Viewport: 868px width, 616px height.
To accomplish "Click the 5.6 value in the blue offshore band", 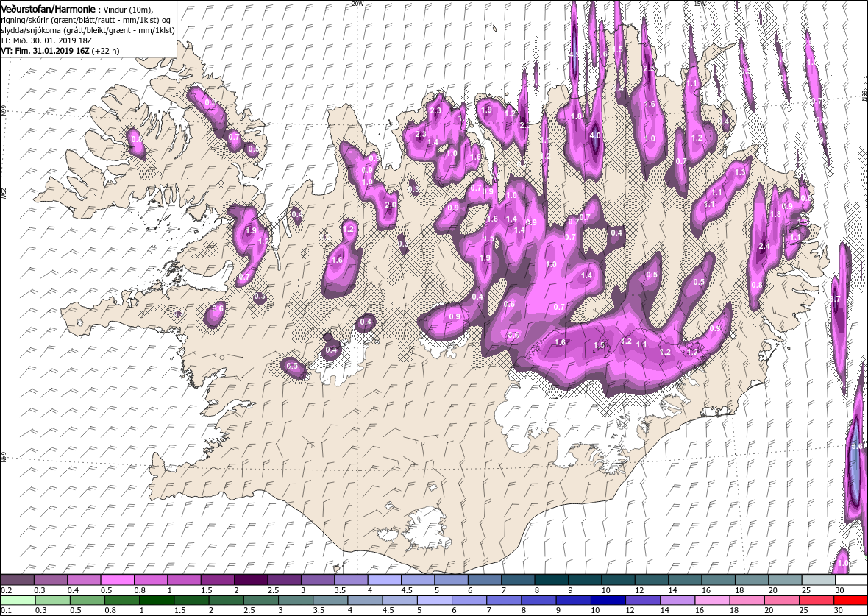I will [857, 446].
